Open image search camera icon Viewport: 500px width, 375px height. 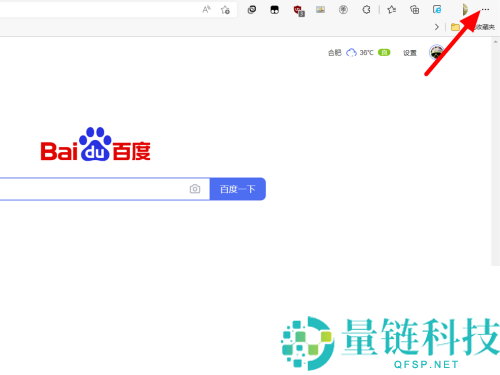pos(195,189)
